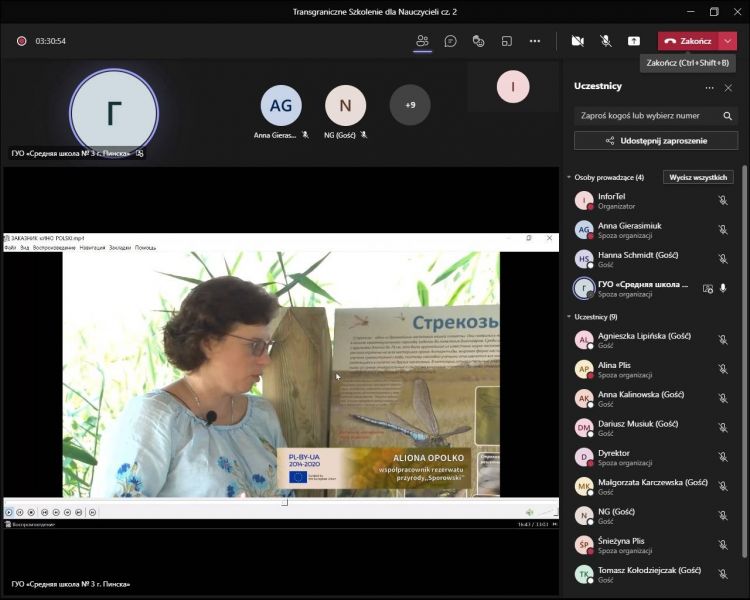This screenshot has width=750, height=600.
Task: Click the Wycisz wszystkich button
Action: pos(700,177)
